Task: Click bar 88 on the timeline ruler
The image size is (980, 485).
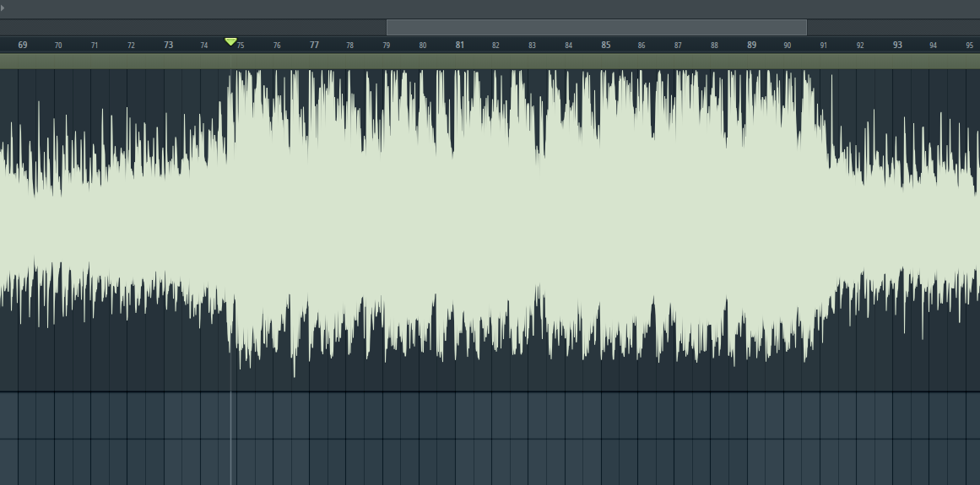Action: (714, 46)
